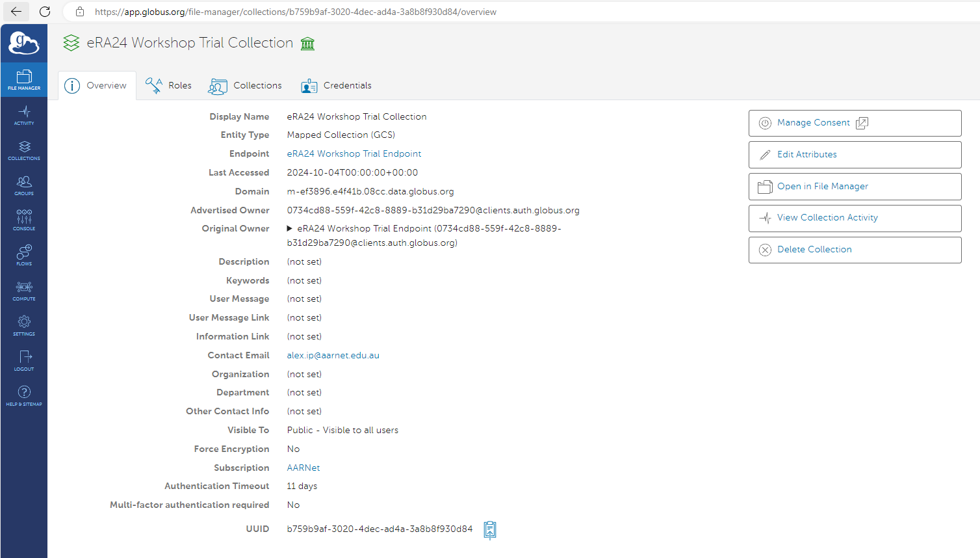Click the folder icon by Open in File Manager
The height and width of the screenshot is (558, 980).
click(x=765, y=187)
